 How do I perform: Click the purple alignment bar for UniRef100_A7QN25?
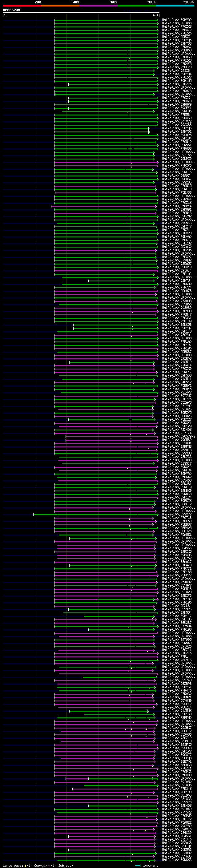pos(105,186)
